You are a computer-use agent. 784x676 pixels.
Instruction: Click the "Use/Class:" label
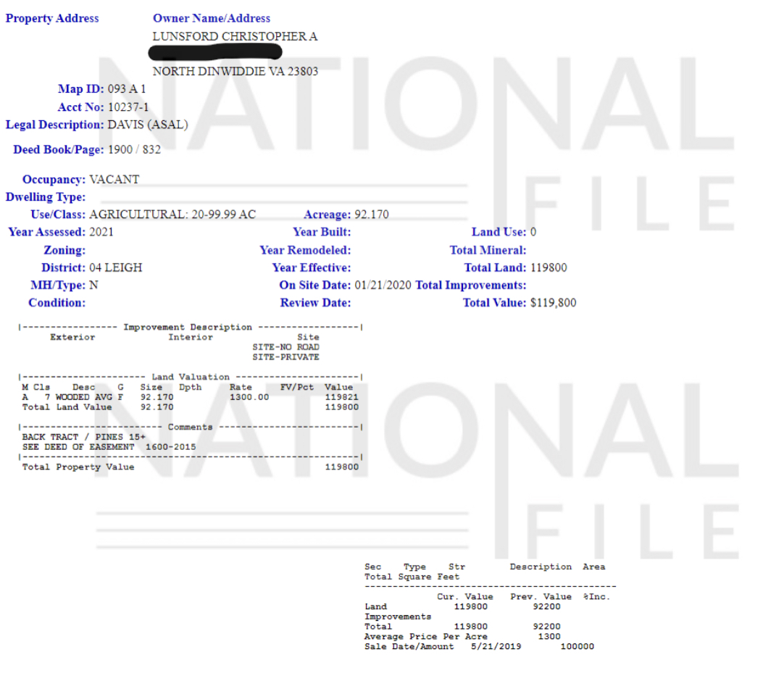[x=58, y=214]
